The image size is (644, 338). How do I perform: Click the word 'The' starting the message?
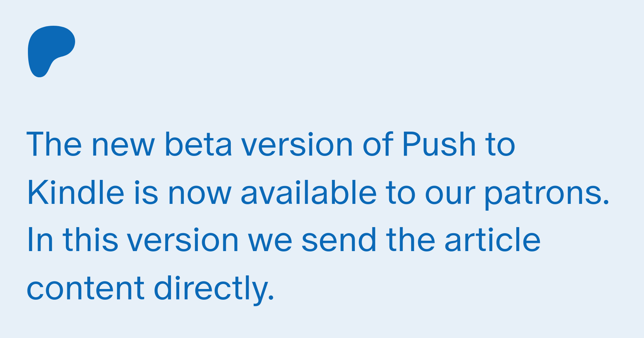click(54, 144)
